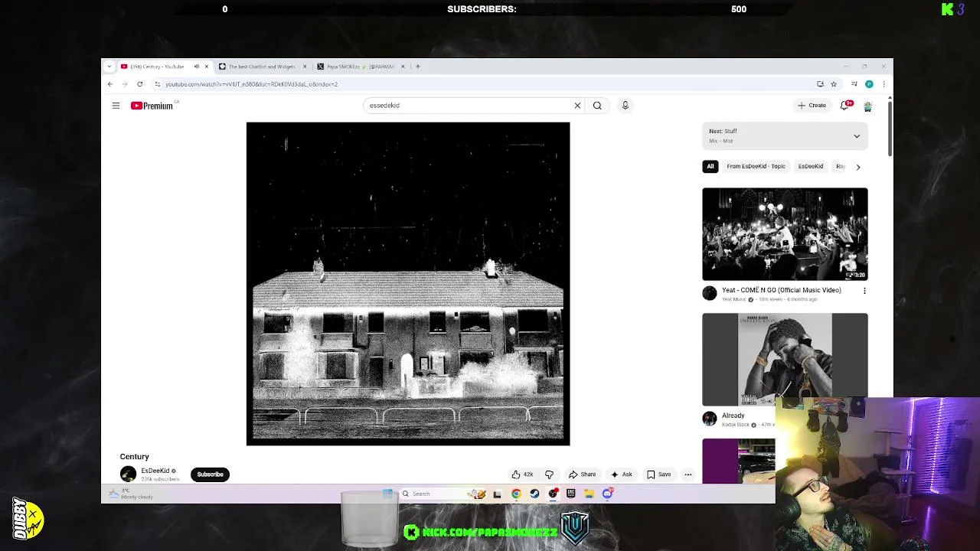Select the EsDeeKid filter chip
This screenshot has height=551, width=980.
pos(811,166)
